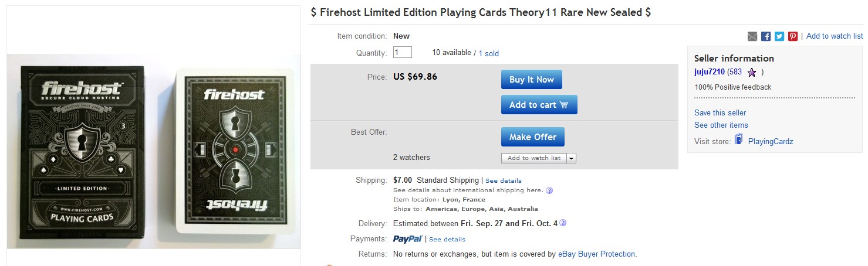Click the international shipping help icon
Image resolution: width=868 pixels, height=266 pixels.
pos(549,190)
